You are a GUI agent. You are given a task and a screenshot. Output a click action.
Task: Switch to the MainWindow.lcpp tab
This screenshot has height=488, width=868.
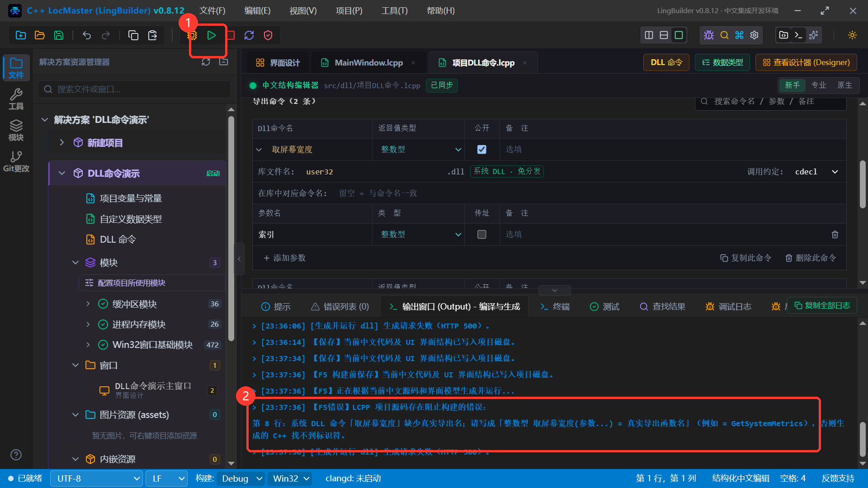coord(368,63)
